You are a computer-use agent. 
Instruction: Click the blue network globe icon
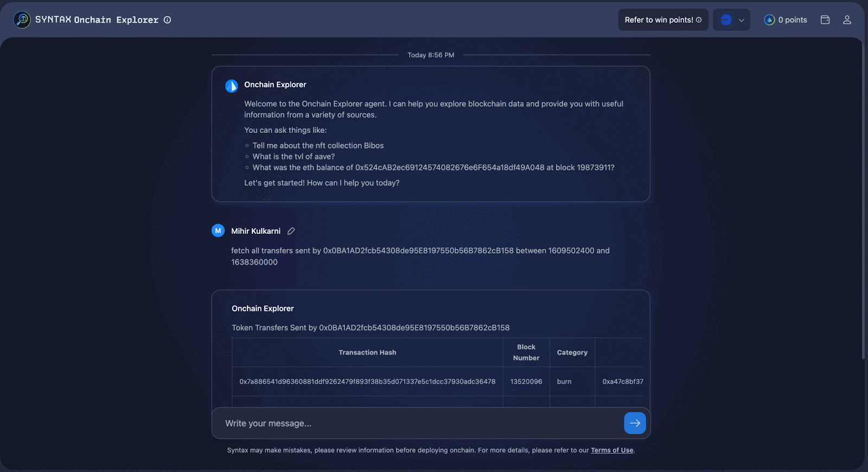726,20
